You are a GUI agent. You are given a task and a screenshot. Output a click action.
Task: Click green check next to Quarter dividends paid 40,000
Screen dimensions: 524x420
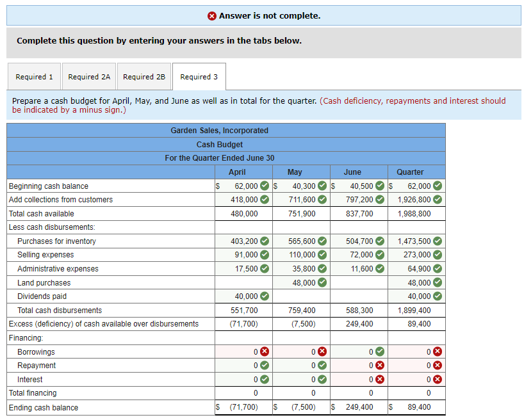pos(438,296)
